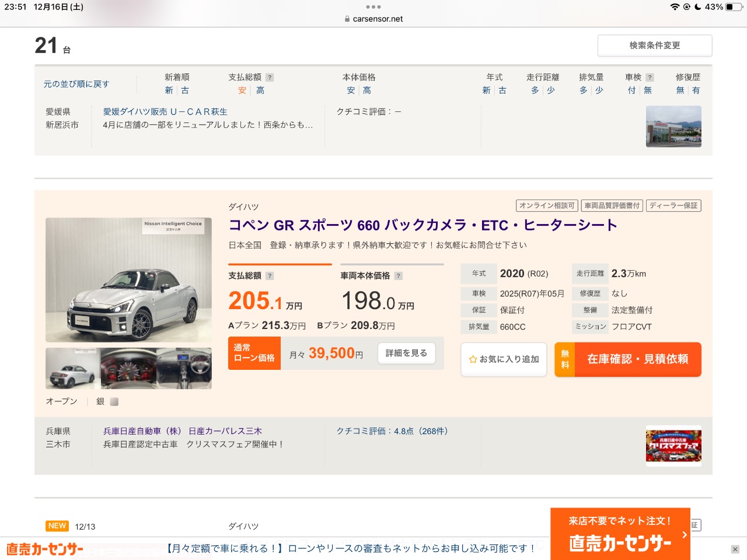Sort 支払総額 by cheapest (安)
Image resolution: width=747 pixels, height=560 pixels.
click(242, 90)
